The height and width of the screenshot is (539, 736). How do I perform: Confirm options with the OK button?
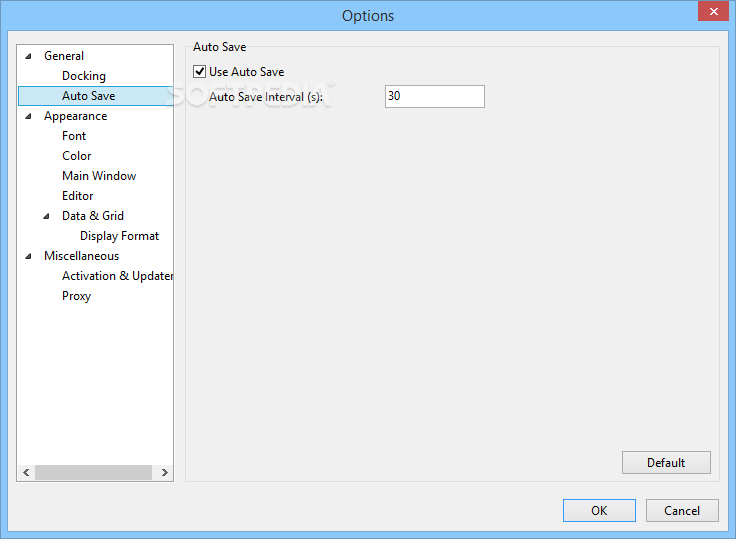[599, 511]
